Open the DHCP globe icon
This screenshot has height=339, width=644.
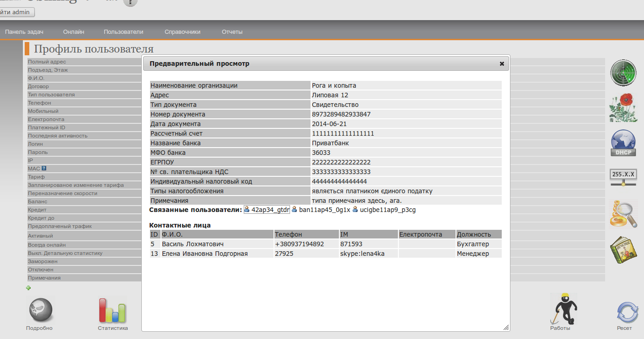coord(623,143)
